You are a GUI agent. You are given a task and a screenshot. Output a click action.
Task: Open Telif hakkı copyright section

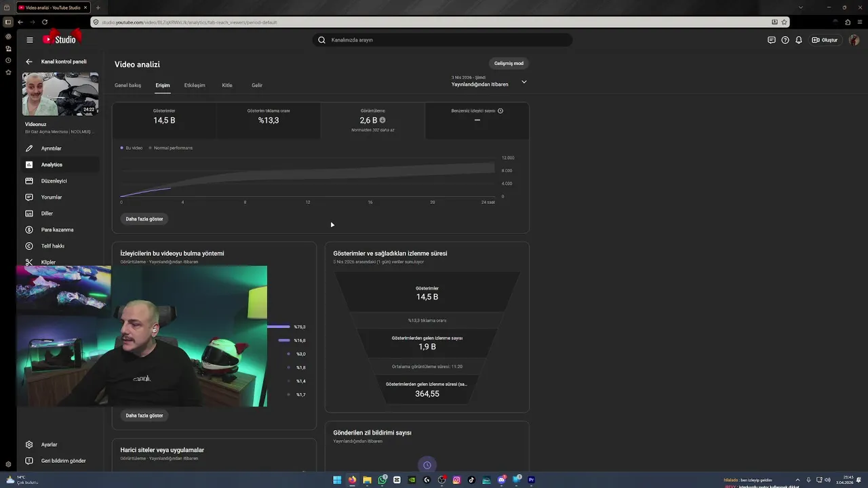pyautogui.click(x=60, y=246)
